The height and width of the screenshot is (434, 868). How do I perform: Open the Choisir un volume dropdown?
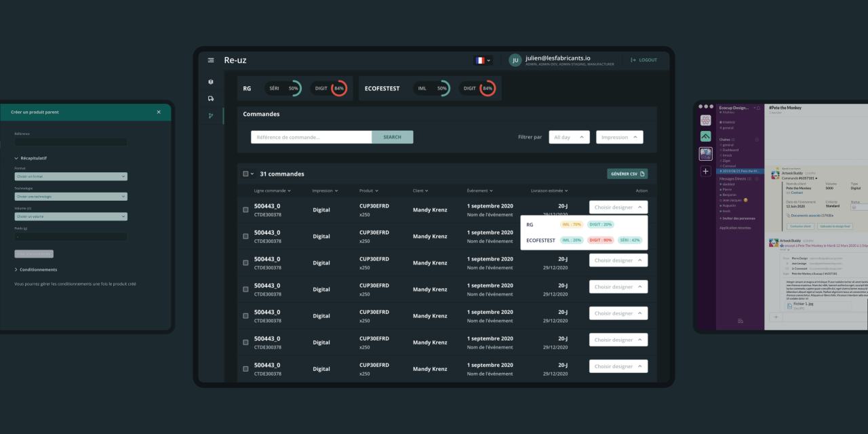coord(71,216)
